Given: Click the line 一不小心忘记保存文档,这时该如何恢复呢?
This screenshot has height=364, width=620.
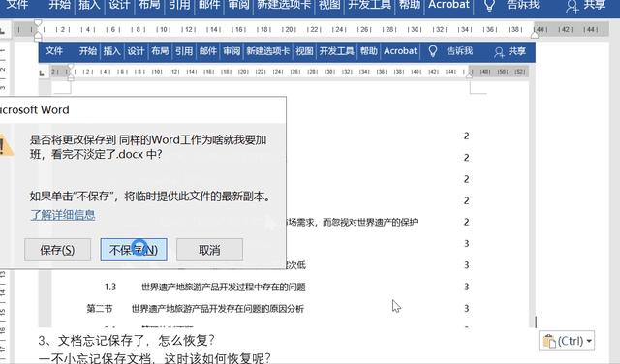Looking at the screenshot, I should 154,358.
